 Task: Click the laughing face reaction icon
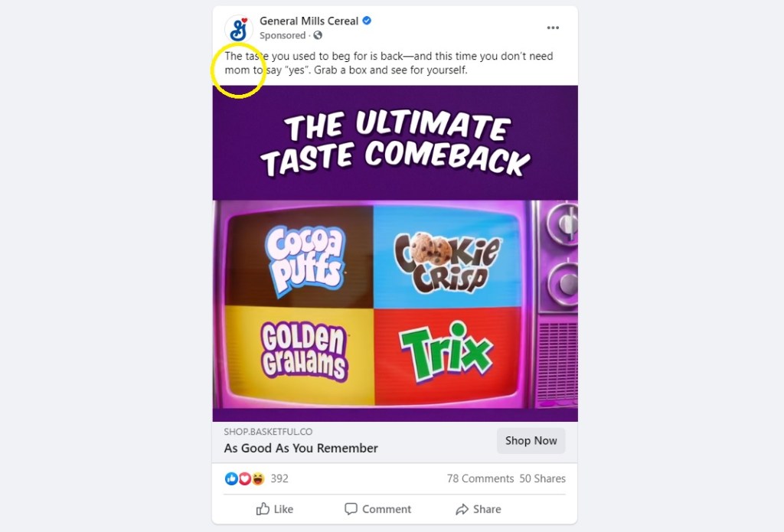257,478
